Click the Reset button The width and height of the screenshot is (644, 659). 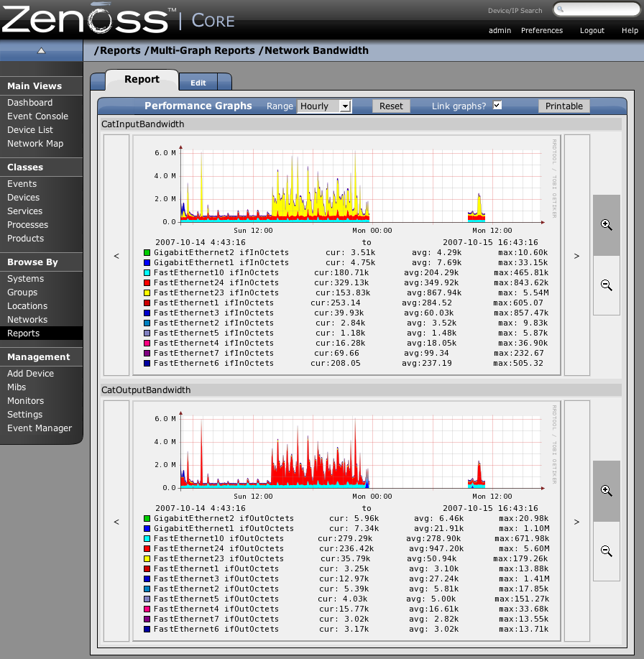pos(391,106)
